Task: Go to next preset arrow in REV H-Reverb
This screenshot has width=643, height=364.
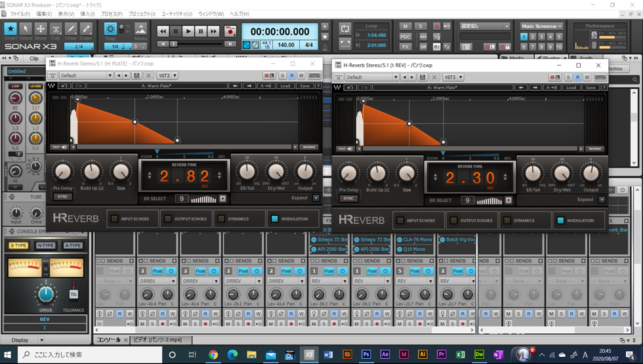Action: 535,87
